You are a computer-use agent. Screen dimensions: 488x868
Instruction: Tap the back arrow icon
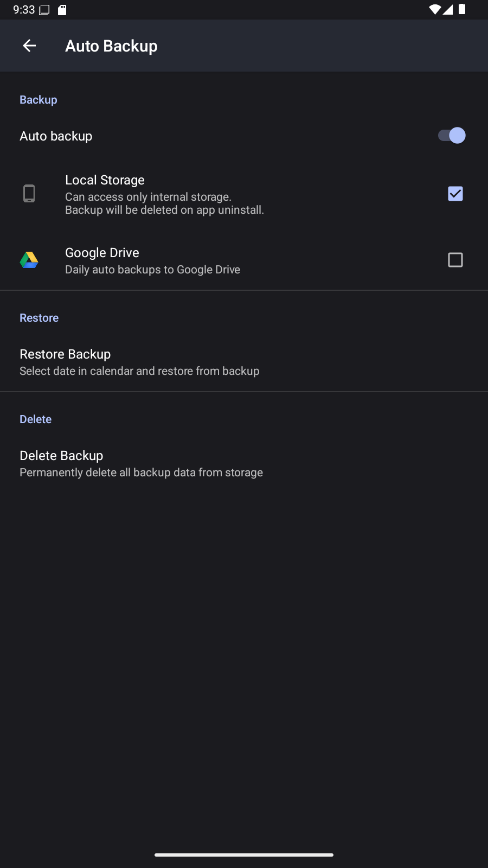tap(29, 46)
